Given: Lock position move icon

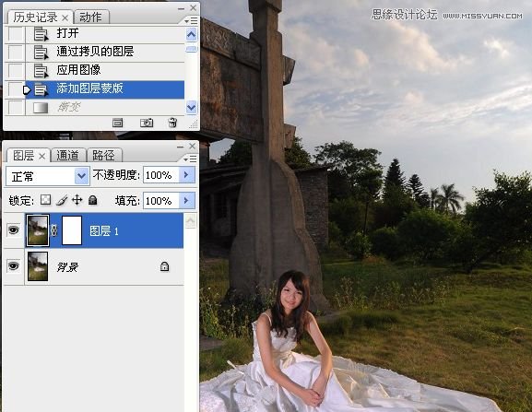Looking at the screenshot, I should point(77,200).
